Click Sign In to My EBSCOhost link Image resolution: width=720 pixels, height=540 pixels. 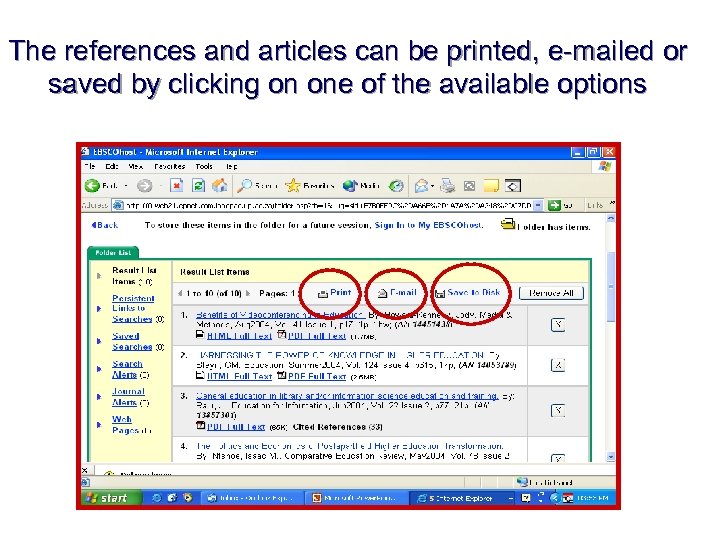428,225
